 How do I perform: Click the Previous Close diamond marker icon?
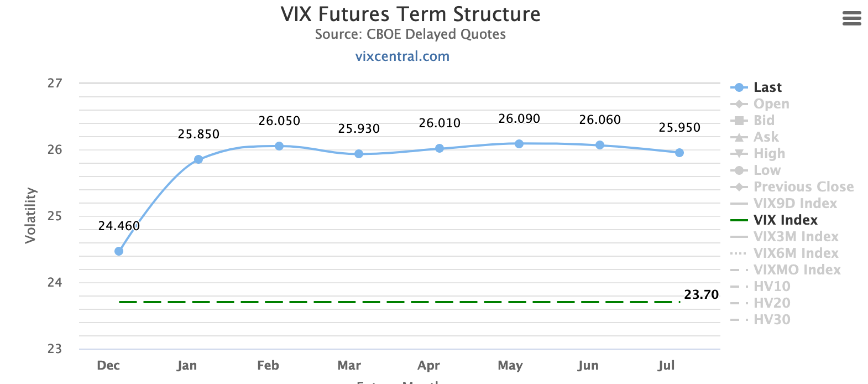click(x=739, y=187)
